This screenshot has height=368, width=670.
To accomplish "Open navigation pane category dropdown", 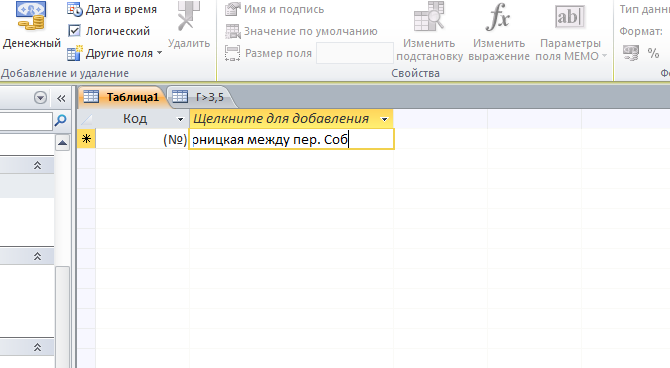I will (40, 98).
